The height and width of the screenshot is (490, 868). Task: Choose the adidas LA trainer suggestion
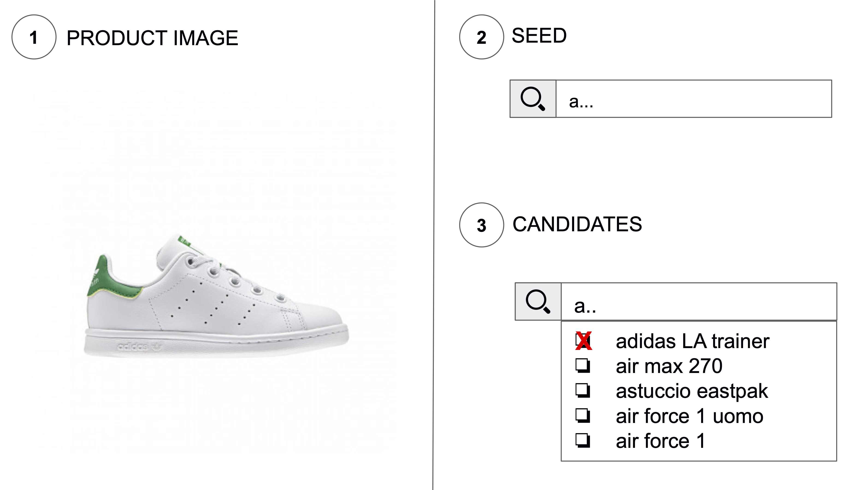click(692, 341)
